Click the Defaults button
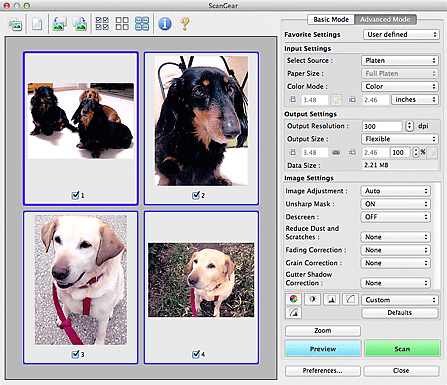Screen dimensions: 447x385 (x=400, y=313)
